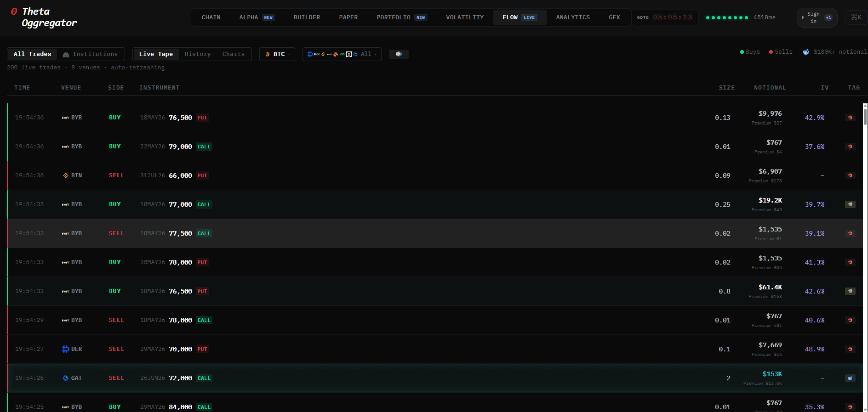This screenshot has height=412, width=868.
Task: Click the tag icon in 18MAY26 77,000 CALL row
Action: pos(850,204)
